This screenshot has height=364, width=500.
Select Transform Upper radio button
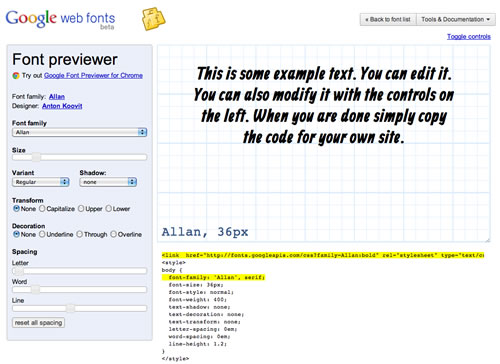click(81, 209)
